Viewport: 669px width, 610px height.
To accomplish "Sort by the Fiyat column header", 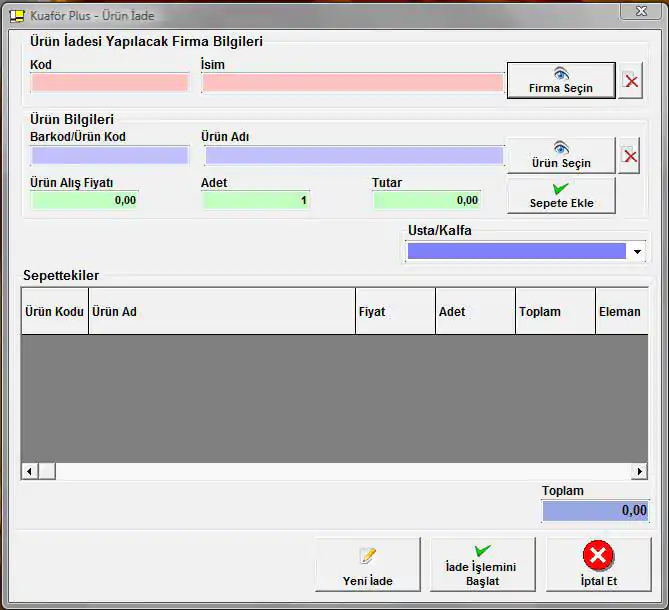I will pos(394,311).
